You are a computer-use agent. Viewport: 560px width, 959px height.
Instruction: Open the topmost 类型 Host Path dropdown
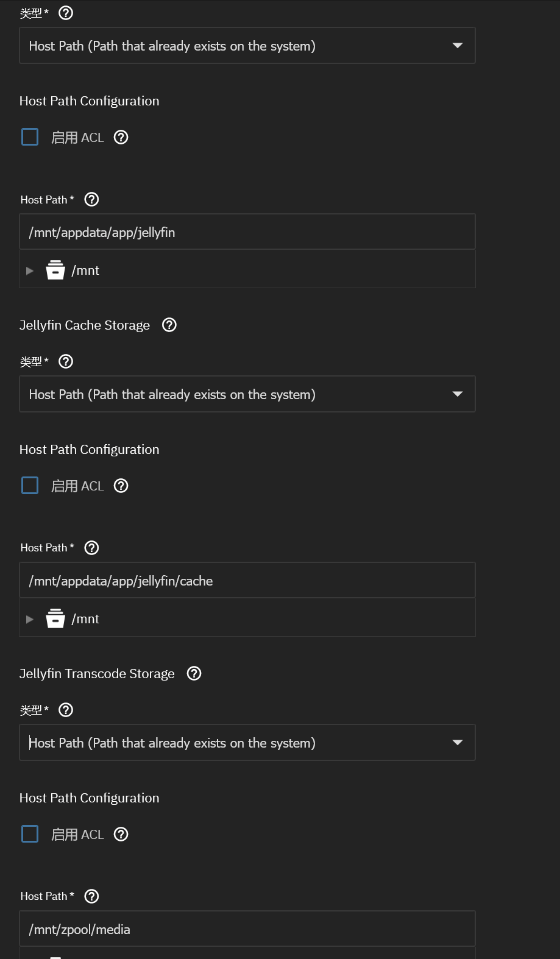pos(247,46)
